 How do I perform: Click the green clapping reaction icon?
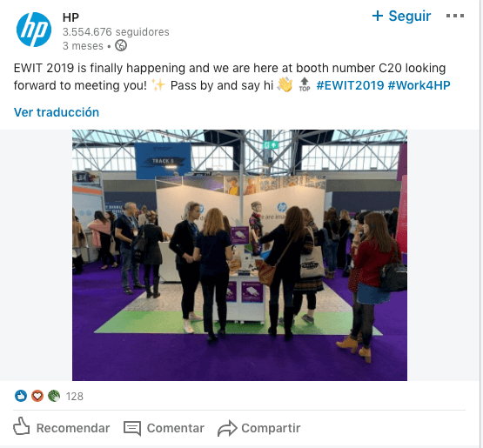54,396
